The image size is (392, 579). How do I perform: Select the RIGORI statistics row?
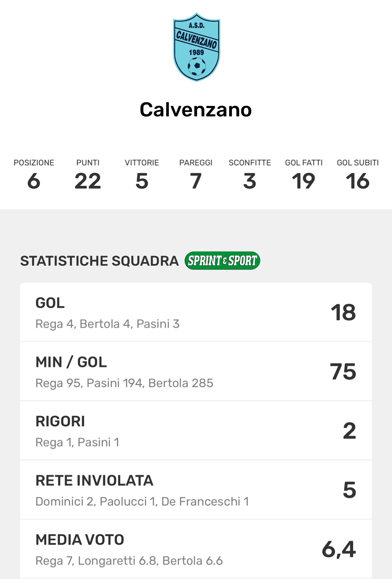[x=196, y=431]
